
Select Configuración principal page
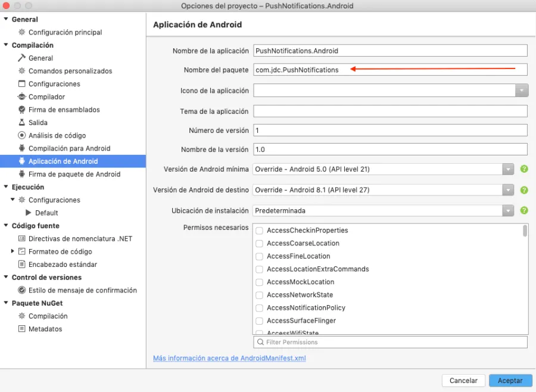pos(65,32)
